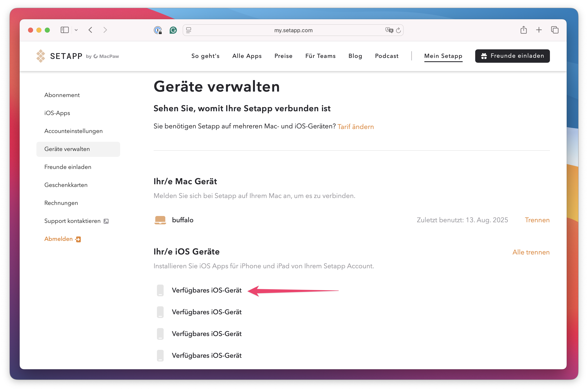This screenshot has height=391, width=588.
Task: Click Alle trennen for iOS devices
Action: click(x=531, y=252)
